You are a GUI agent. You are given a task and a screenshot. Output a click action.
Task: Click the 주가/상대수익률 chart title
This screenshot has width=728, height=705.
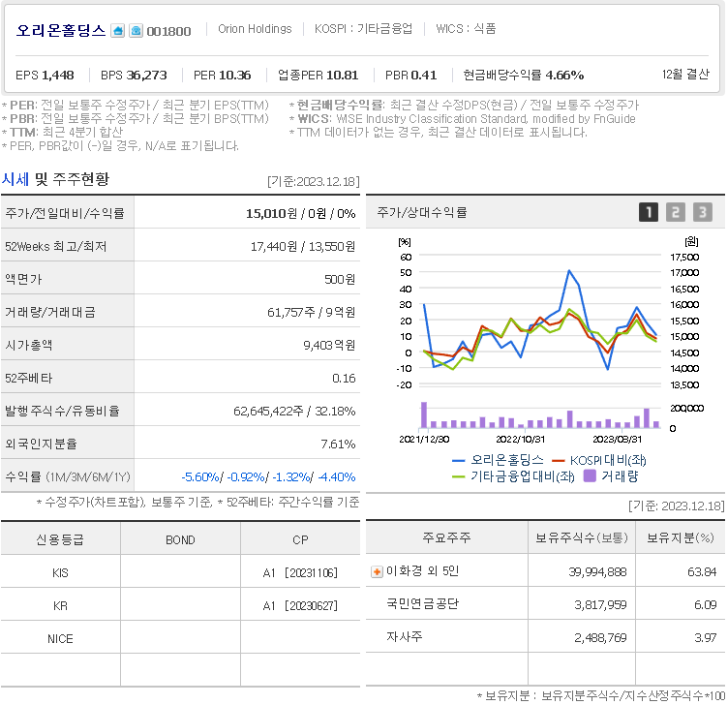[x=422, y=213]
